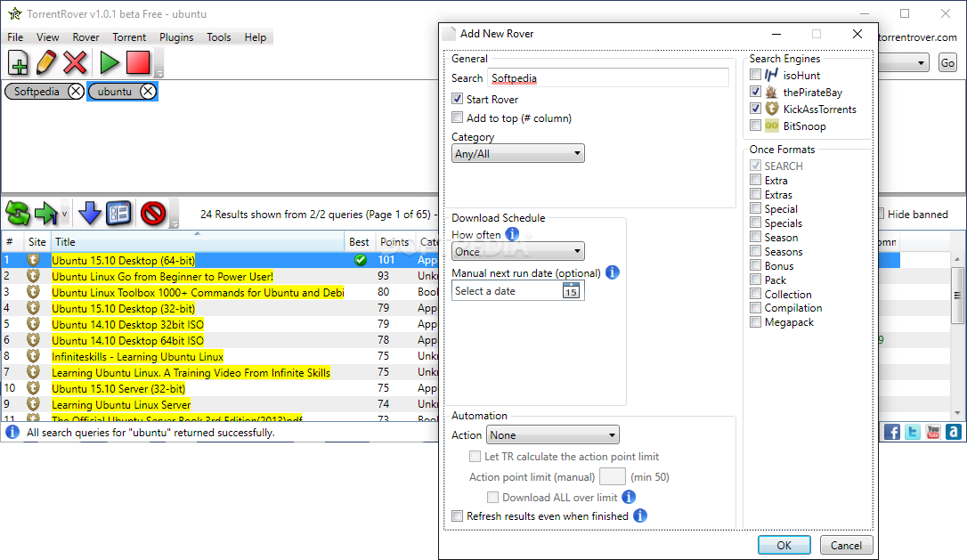The width and height of the screenshot is (967, 560).
Task: Click the torrent details list icon
Action: (x=119, y=214)
